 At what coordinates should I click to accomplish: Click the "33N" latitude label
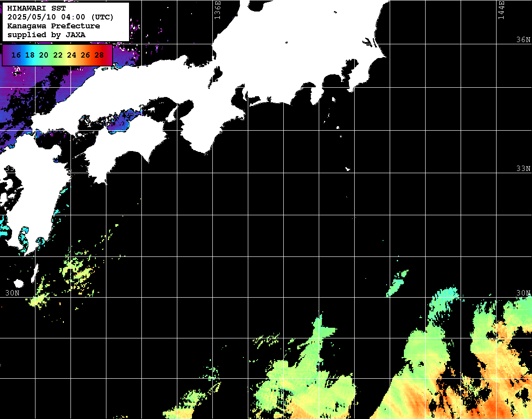[523, 169]
